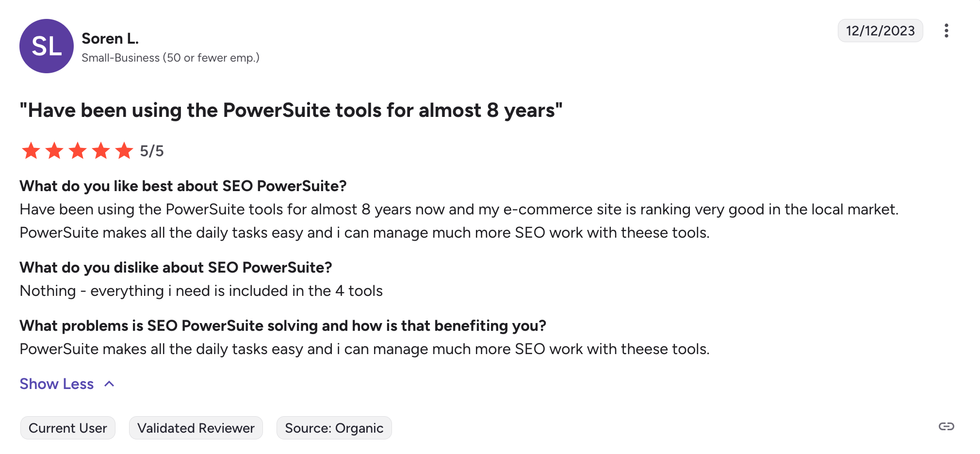Open the three-dot more options menu
This screenshot has height=454, width=980.
tap(946, 31)
